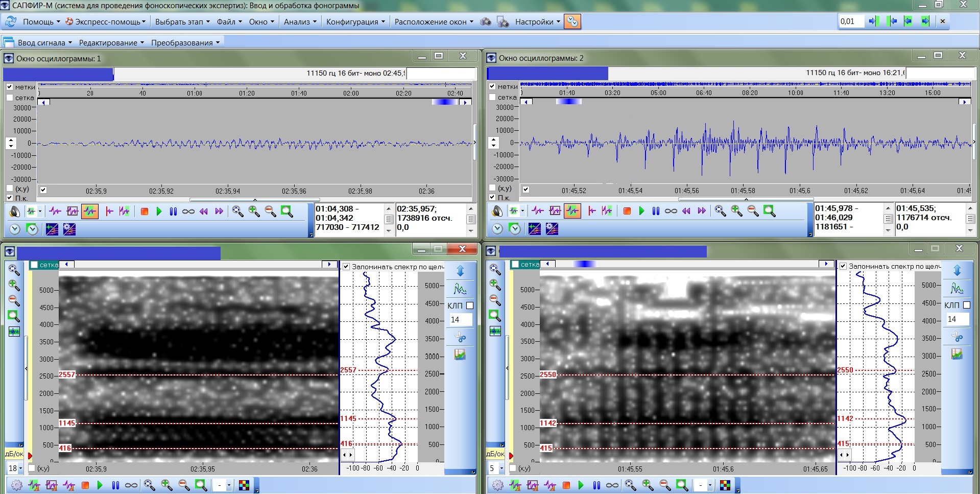Viewport: 980px width, 494px height.
Task: Toggle 'Запоминать спектр' checkbox in left spectrum panel
Action: coord(346,267)
